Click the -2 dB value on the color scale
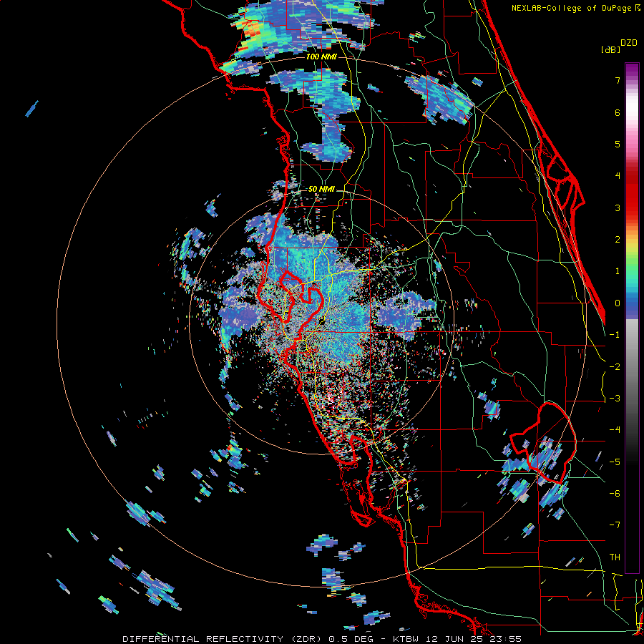This screenshot has width=644, height=644. (615, 367)
